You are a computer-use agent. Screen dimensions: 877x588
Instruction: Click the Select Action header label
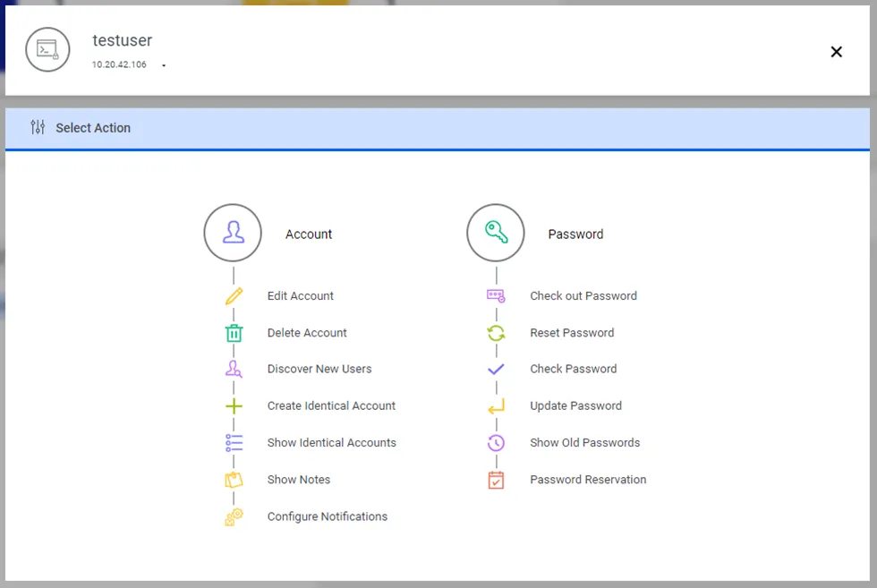(x=93, y=128)
